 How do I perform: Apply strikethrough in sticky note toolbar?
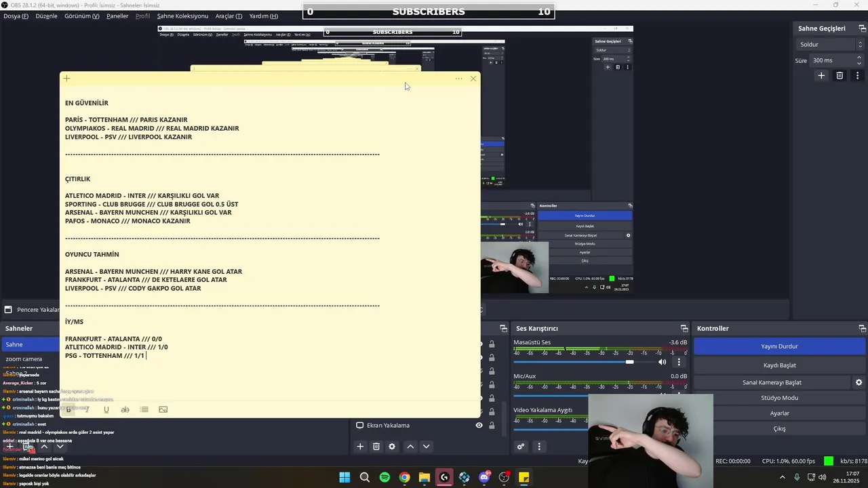pyautogui.click(x=125, y=409)
